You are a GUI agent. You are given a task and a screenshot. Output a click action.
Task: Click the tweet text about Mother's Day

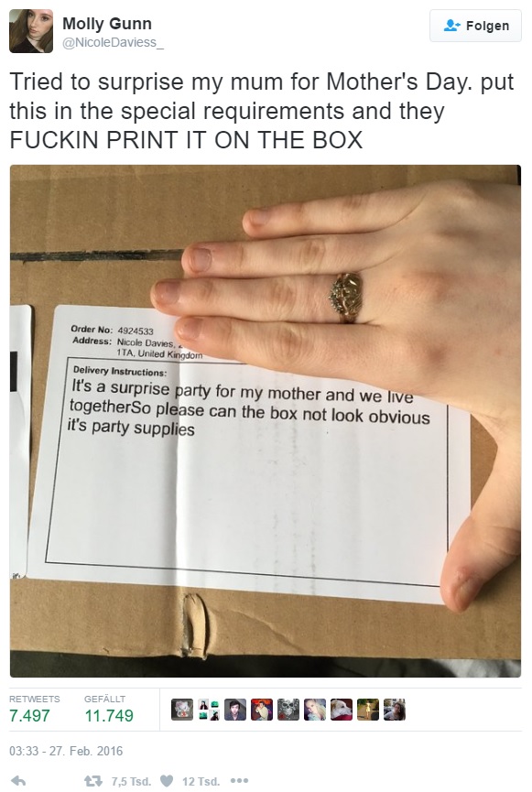tap(262, 111)
